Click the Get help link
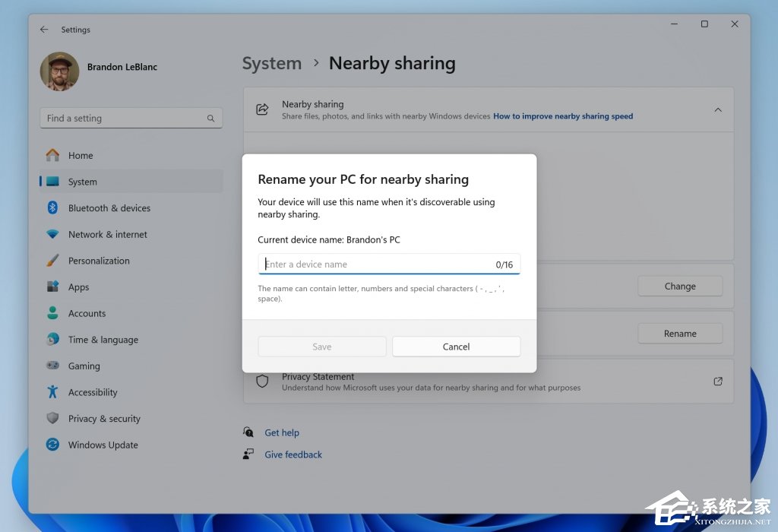The width and height of the screenshot is (778, 532). tap(281, 432)
